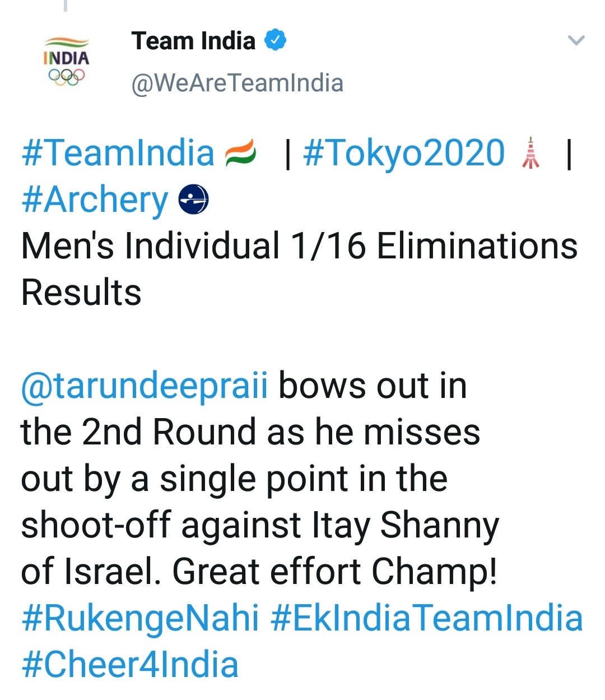Open the #EkIndiaTeamIndia hashtag

click(x=427, y=618)
